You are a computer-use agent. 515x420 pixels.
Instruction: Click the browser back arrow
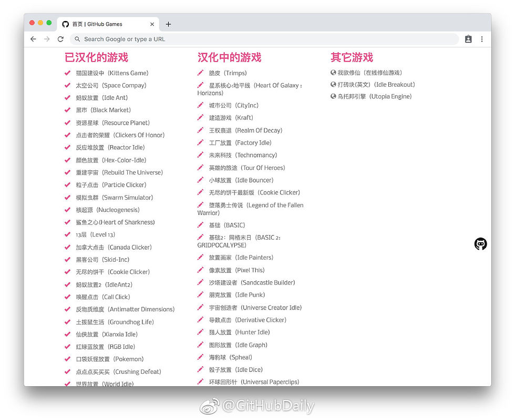point(33,39)
